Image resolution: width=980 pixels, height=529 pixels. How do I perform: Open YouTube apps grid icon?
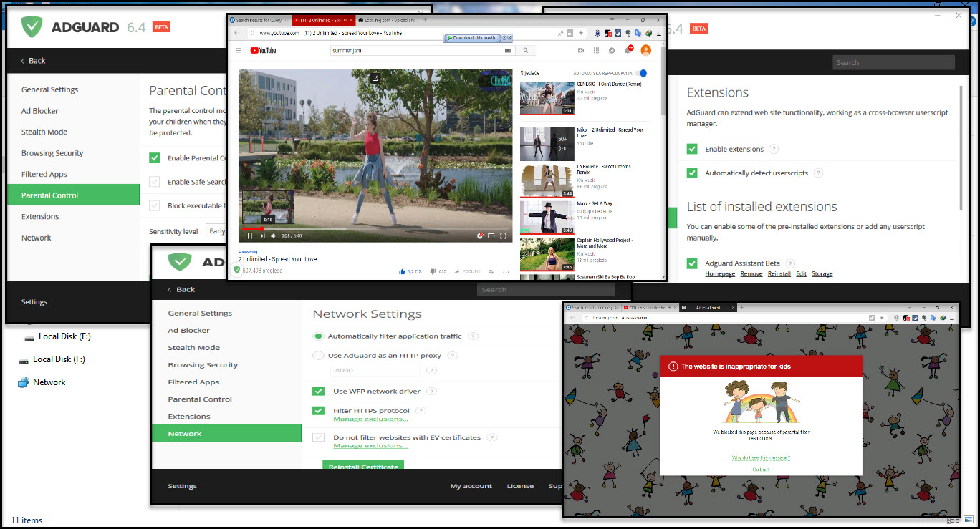pos(597,50)
